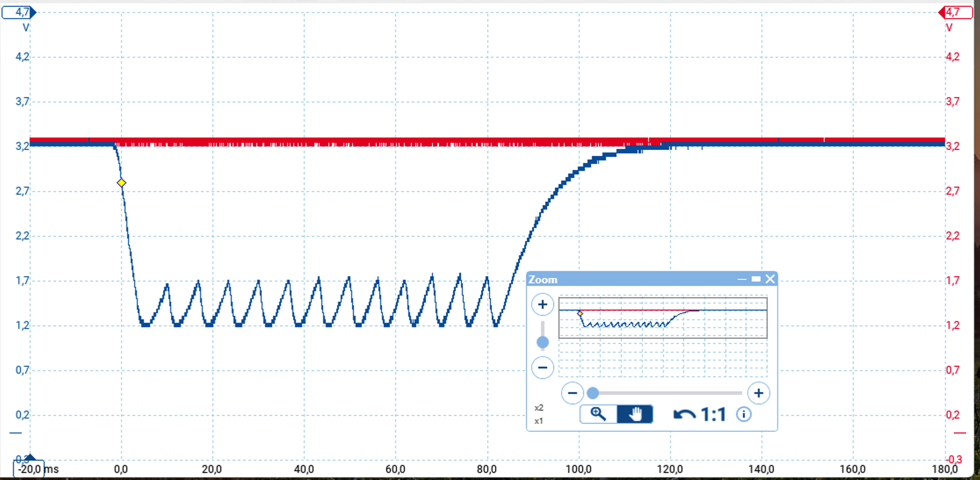Open the zoom info icon

(743, 414)
